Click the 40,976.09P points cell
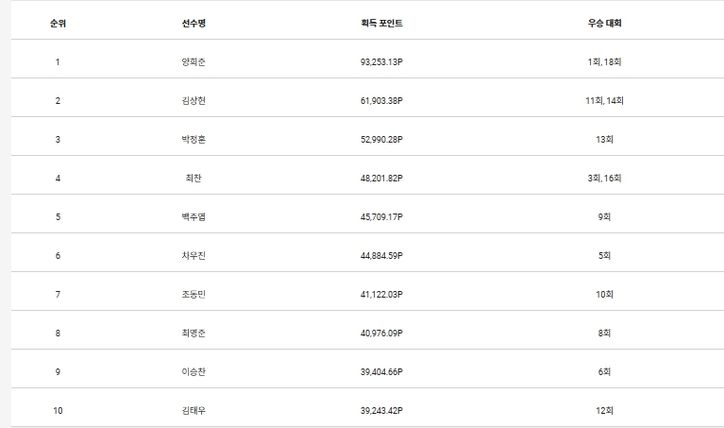 coord(382,333)
